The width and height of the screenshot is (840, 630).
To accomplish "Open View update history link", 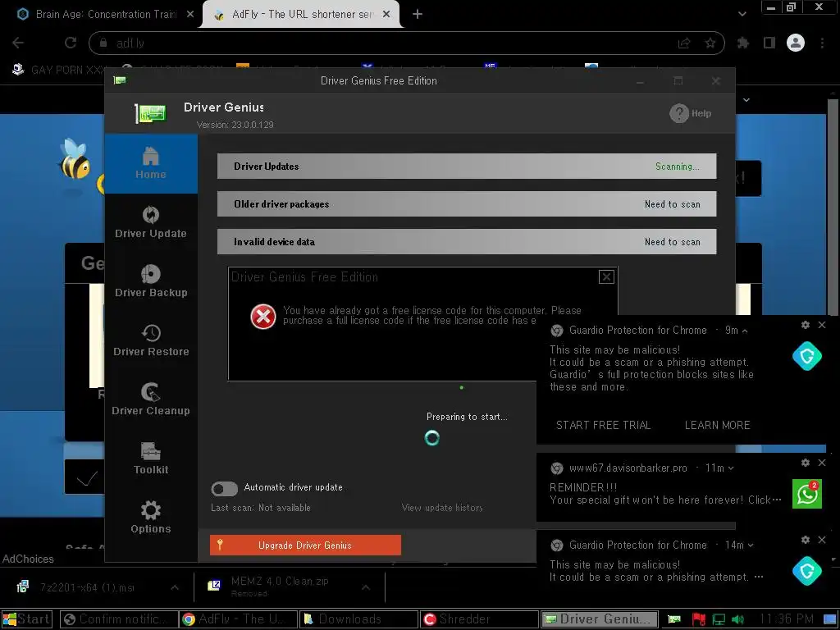I will (442, 508).
